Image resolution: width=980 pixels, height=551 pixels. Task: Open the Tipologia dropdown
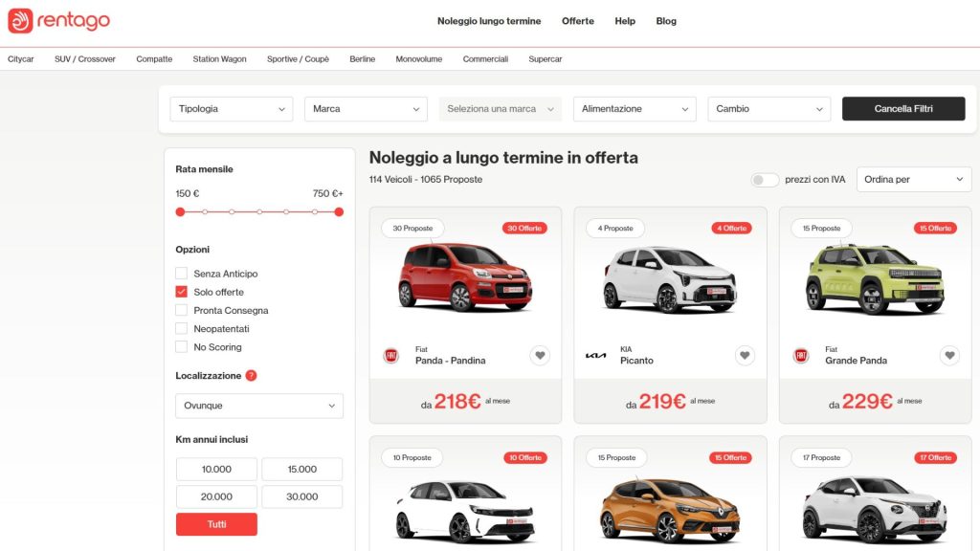pyautogui.click(x=231, y=108)
